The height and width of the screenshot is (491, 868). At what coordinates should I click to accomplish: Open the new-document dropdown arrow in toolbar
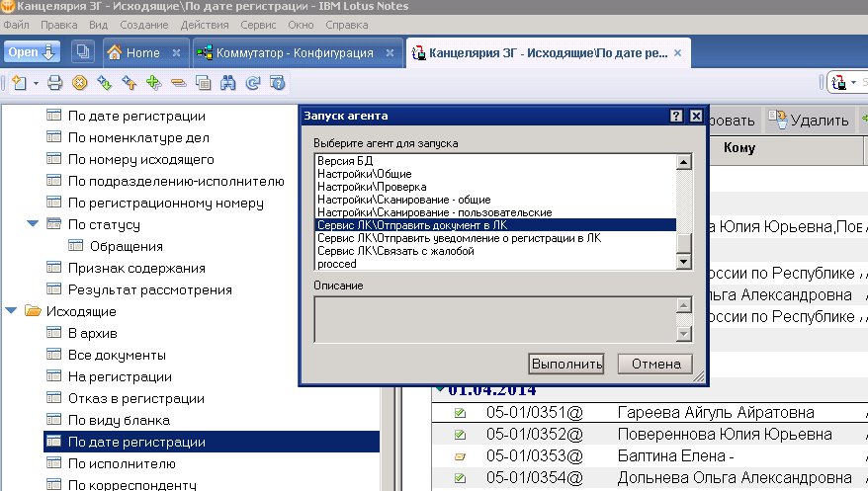[x=36, y=83]
